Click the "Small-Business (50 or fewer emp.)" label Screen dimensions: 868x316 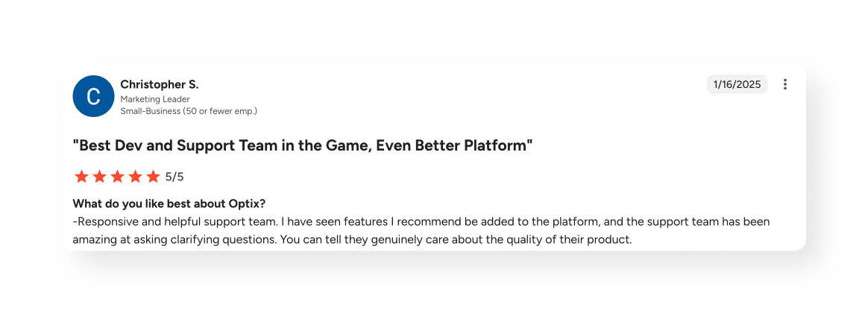[189, 111]
